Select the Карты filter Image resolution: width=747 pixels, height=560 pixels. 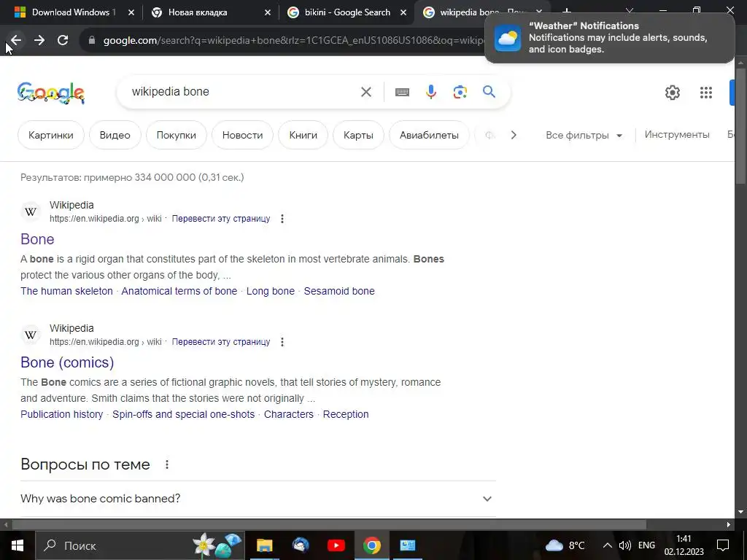coord(358,135)
